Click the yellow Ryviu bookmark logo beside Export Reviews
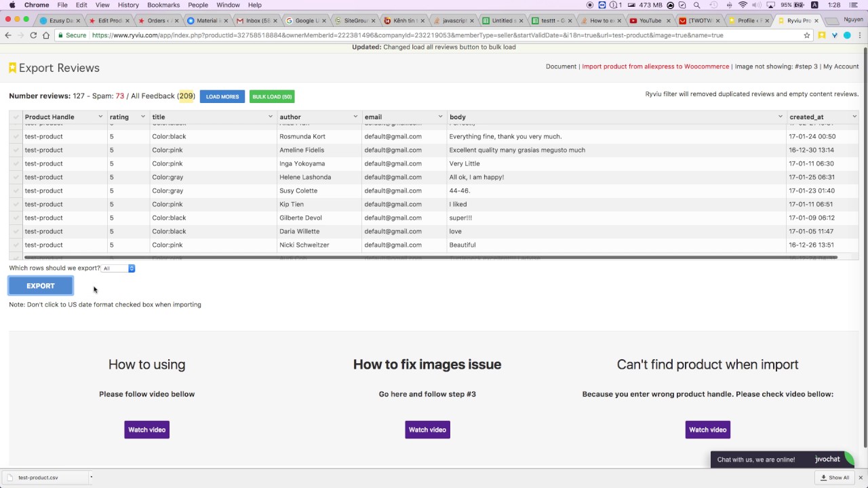 pyautogui.click(x=12, y=68)
